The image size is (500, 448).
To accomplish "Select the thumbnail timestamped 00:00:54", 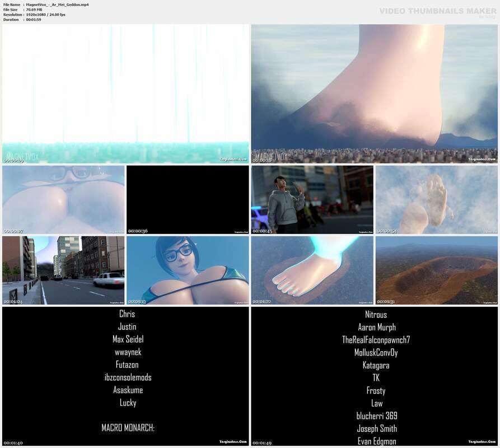I will 437,199.
